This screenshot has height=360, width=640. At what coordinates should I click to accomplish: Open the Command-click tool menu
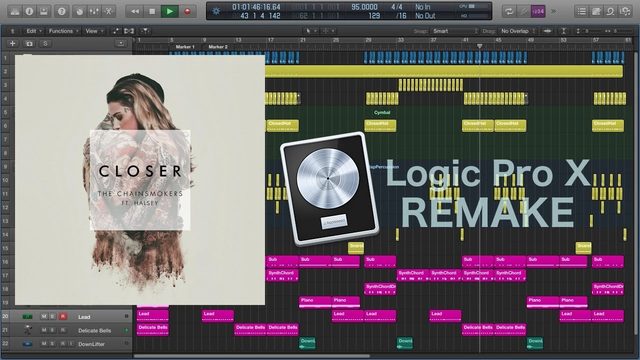pos(328,31)
